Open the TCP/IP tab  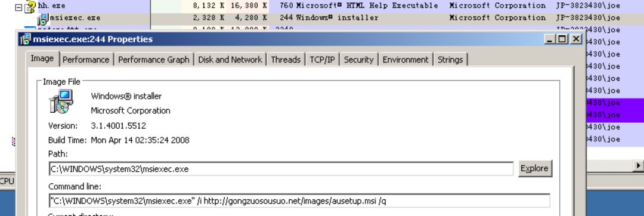(x=322, y=60)
